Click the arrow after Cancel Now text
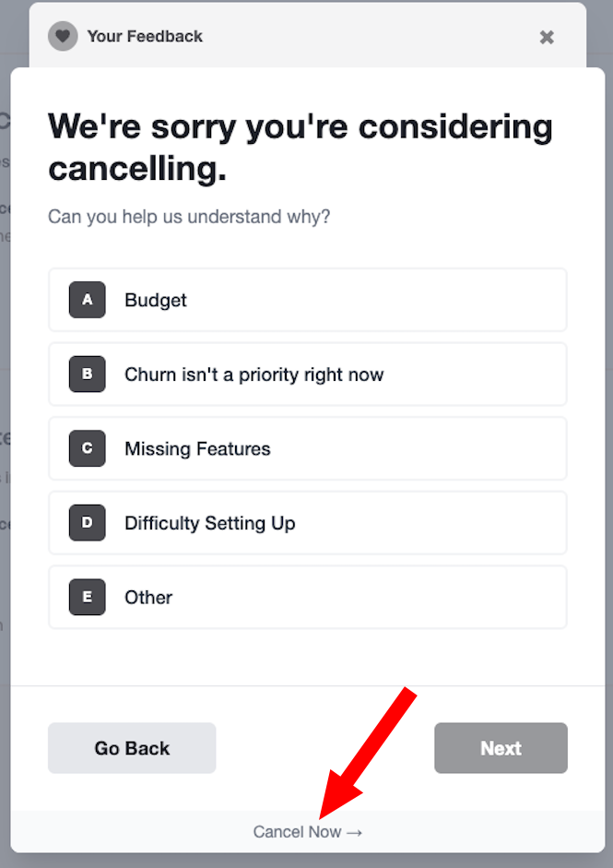This screenshot has height=868, width=613. tap(356, 831)
